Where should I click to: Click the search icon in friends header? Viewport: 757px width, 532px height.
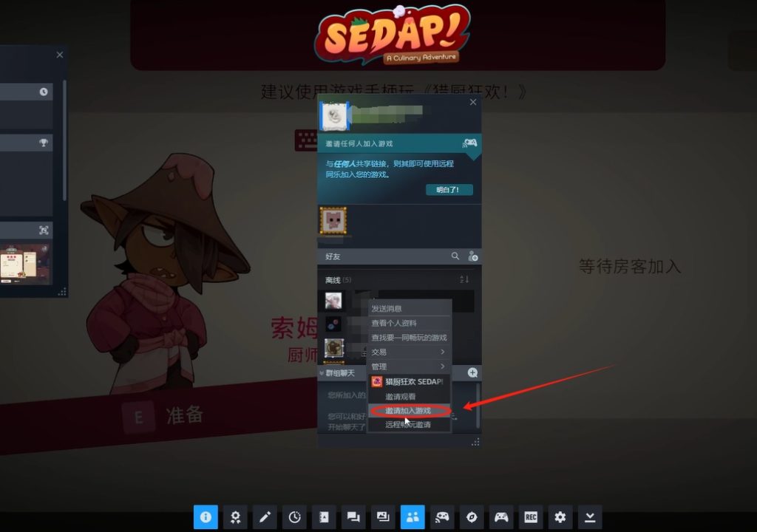[x=455, y=256]
